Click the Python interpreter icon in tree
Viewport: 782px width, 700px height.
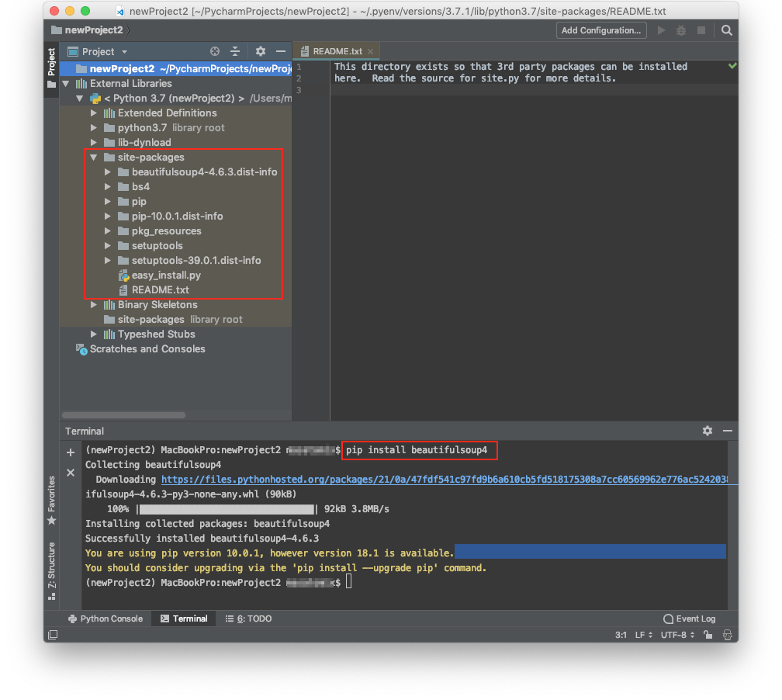coord(95,99)
